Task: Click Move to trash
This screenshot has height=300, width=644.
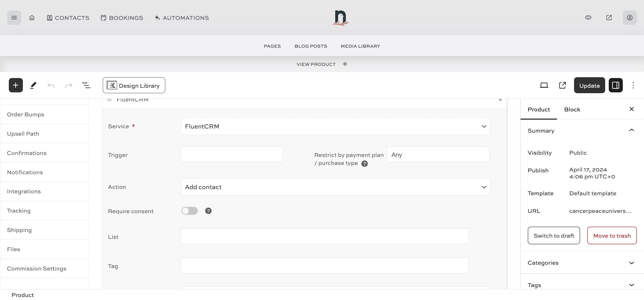Action: point(612,235)
